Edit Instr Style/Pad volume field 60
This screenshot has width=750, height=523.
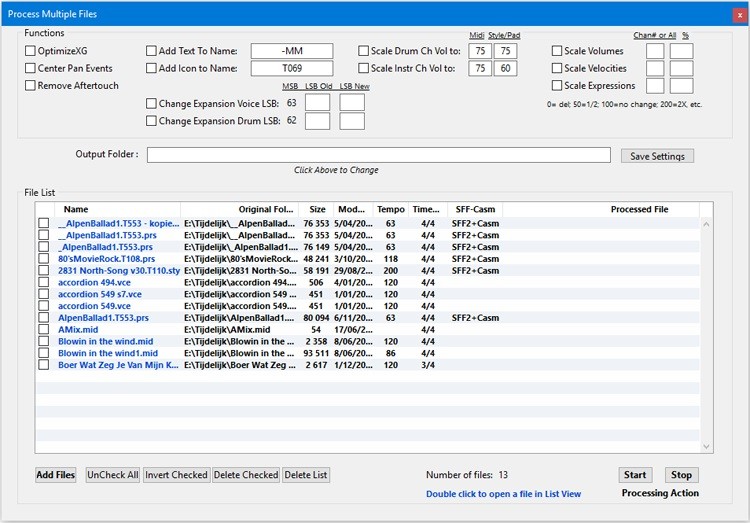click(x=505, y=68)
